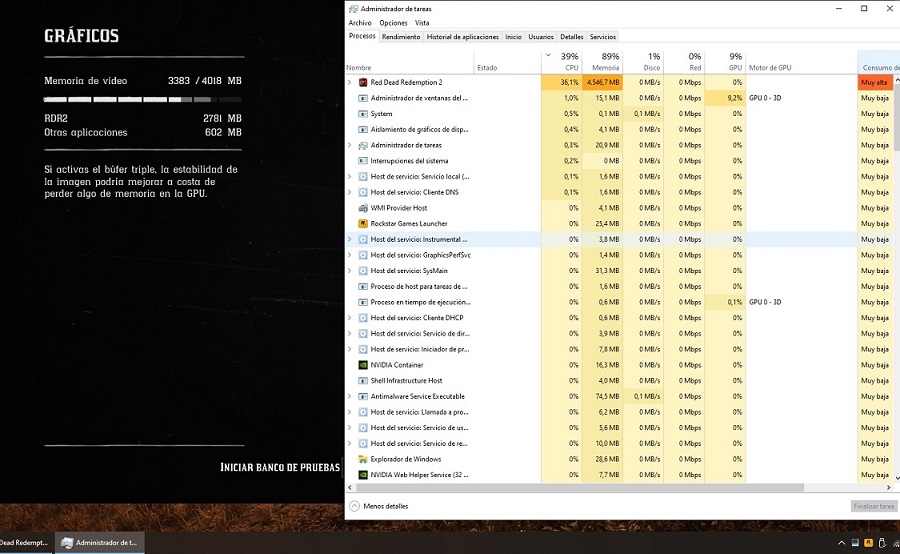Open Administrador de tareas from the taskbar
The image size is (900, 554).
pos(102,543)
